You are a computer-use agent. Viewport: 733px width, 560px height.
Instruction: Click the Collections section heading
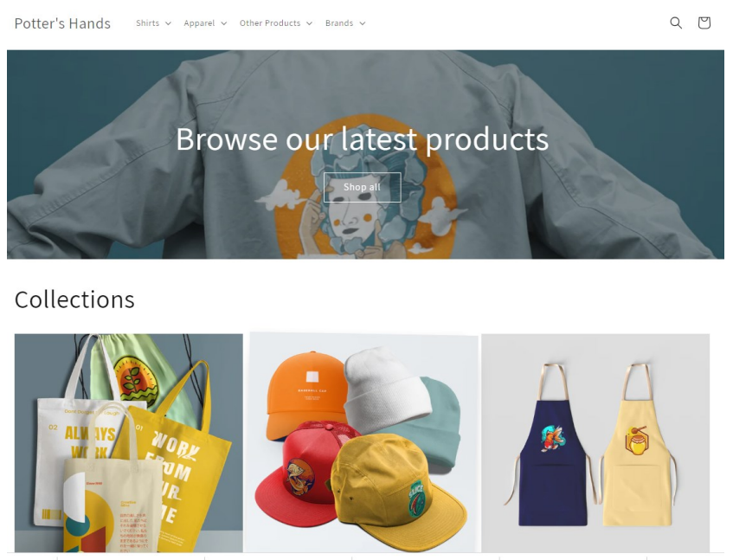(74, 299)
